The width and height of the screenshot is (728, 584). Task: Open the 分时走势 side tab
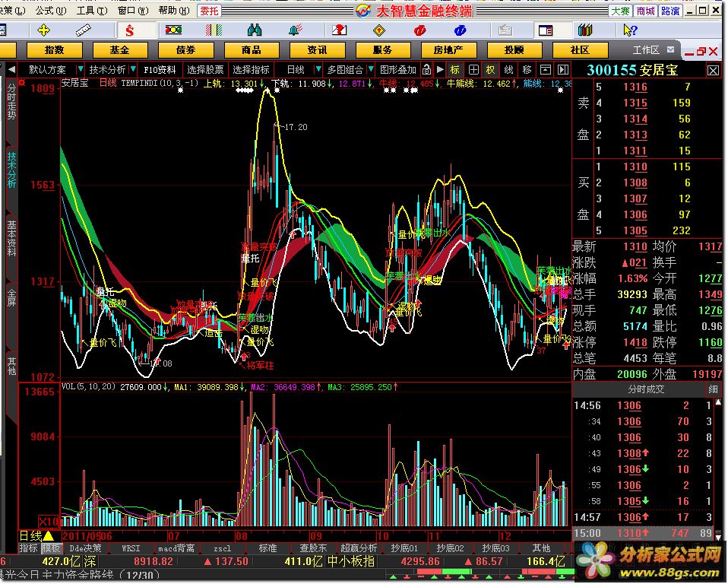click(11, 102)
